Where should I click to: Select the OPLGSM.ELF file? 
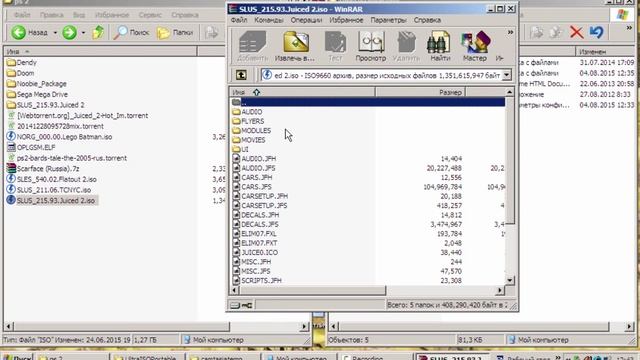pos(31,147)
